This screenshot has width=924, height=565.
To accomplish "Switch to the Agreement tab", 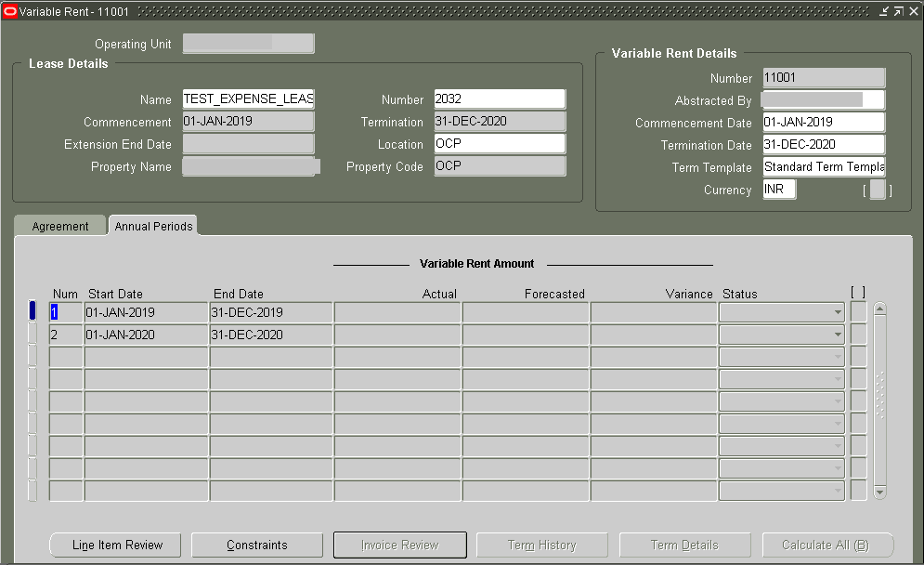I will (59, 225).
